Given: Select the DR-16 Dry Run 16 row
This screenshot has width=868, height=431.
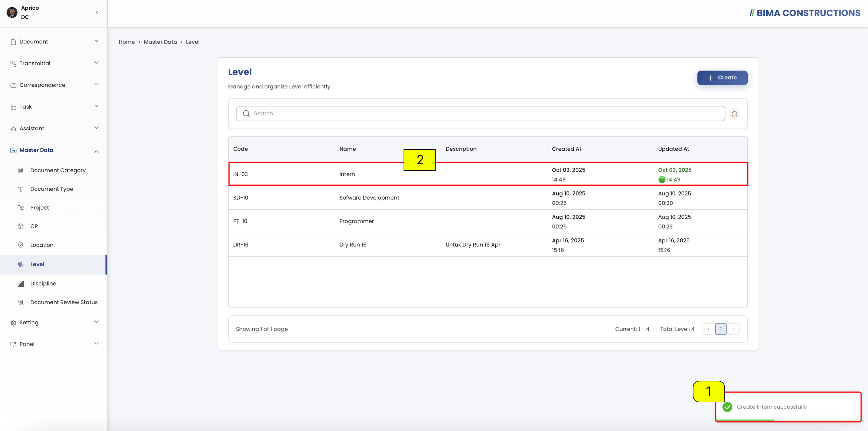Looking at the screenshot, I should (x=488, y=245).
